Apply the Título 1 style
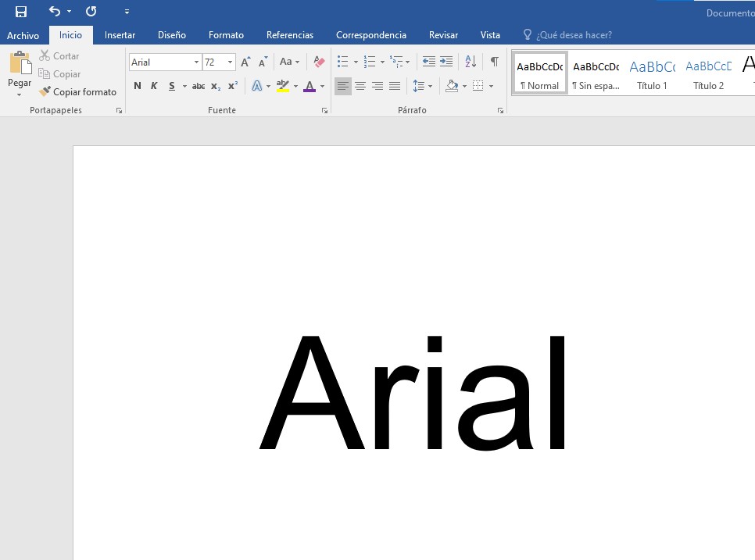This screenshot has height=560, width=755. click(652, 73)
